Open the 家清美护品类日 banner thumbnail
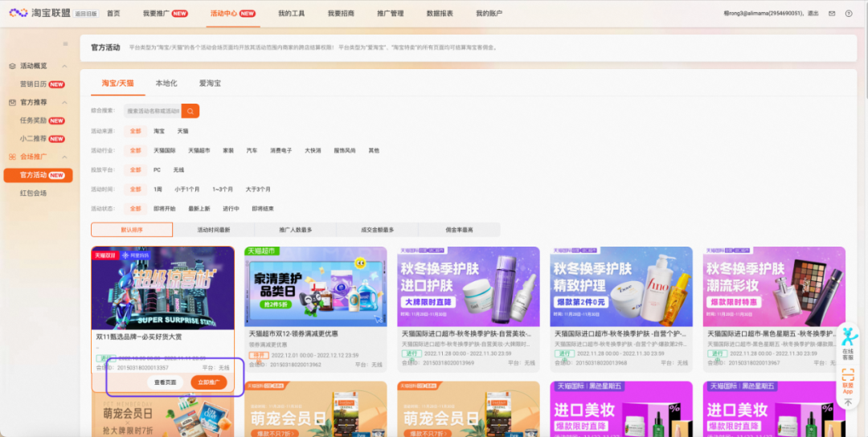 point(316,287)
